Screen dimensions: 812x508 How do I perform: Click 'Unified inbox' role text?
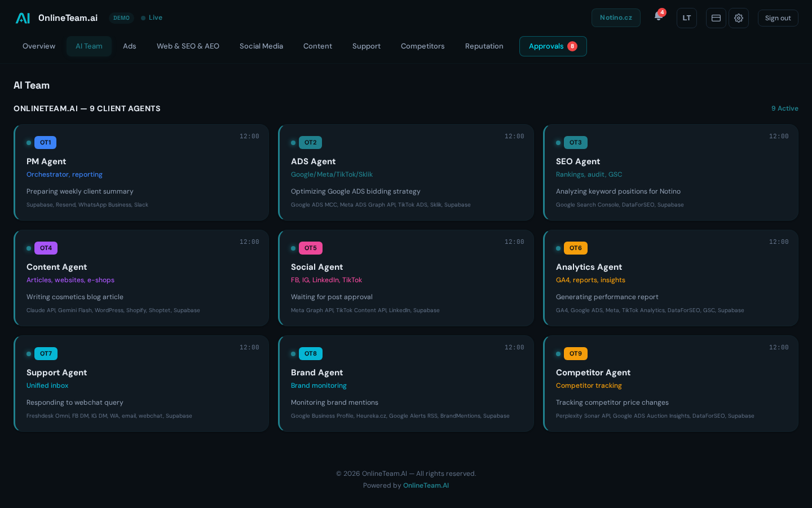click(47, 386)
